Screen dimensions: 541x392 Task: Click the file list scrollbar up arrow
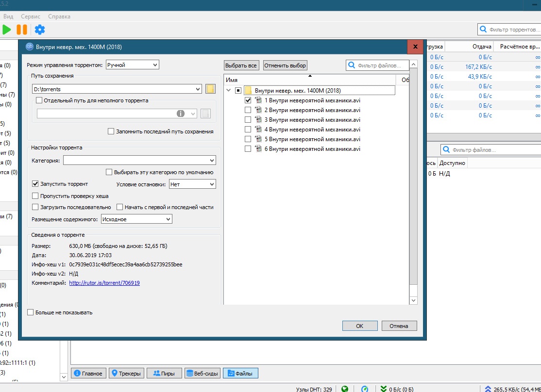click(x=413, y=64)
